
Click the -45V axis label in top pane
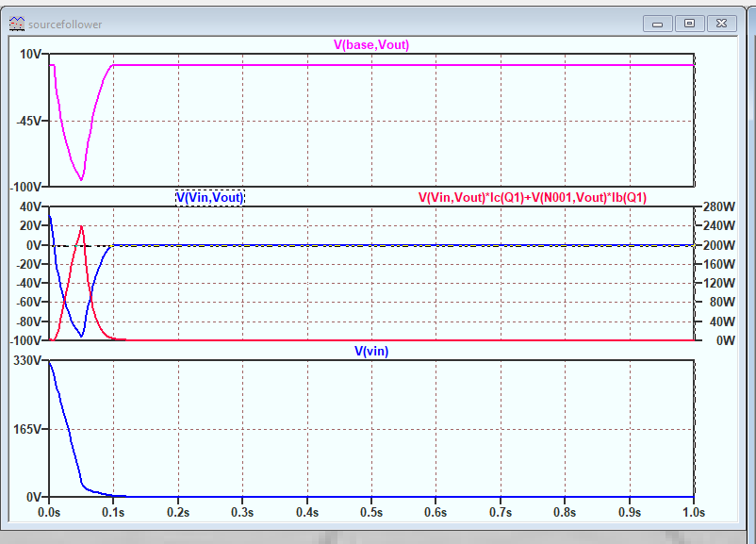[x=28, y=121]
